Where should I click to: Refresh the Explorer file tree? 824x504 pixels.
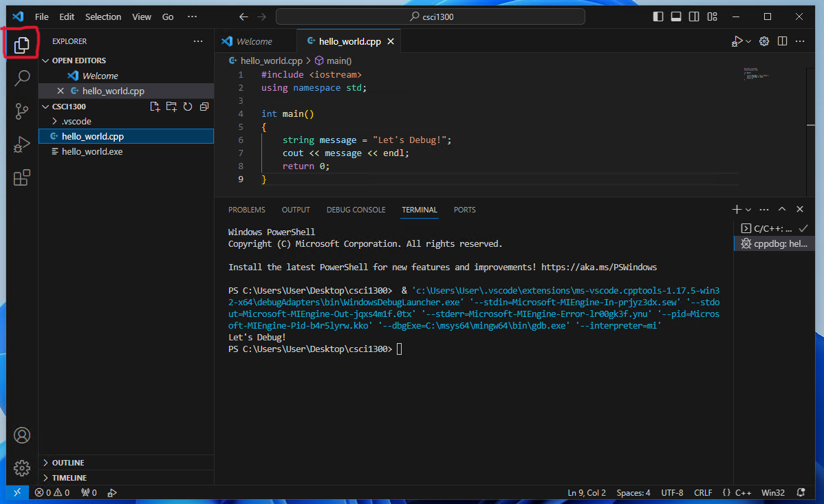point(188,107)
